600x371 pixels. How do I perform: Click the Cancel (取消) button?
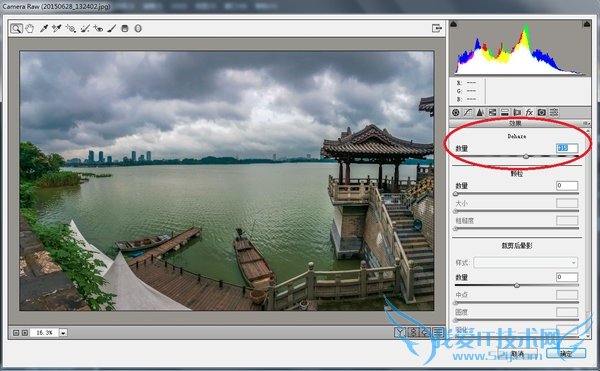(517, 353)
